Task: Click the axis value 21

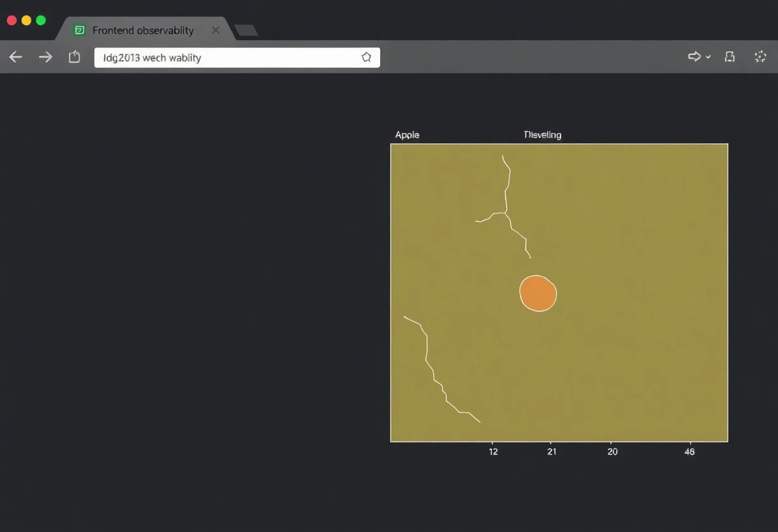Action: (x=552, y=451)
